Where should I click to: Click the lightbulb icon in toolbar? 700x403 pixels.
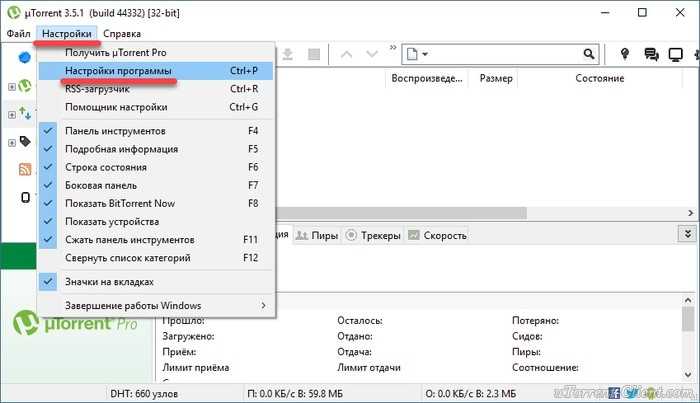click(625, 54)
